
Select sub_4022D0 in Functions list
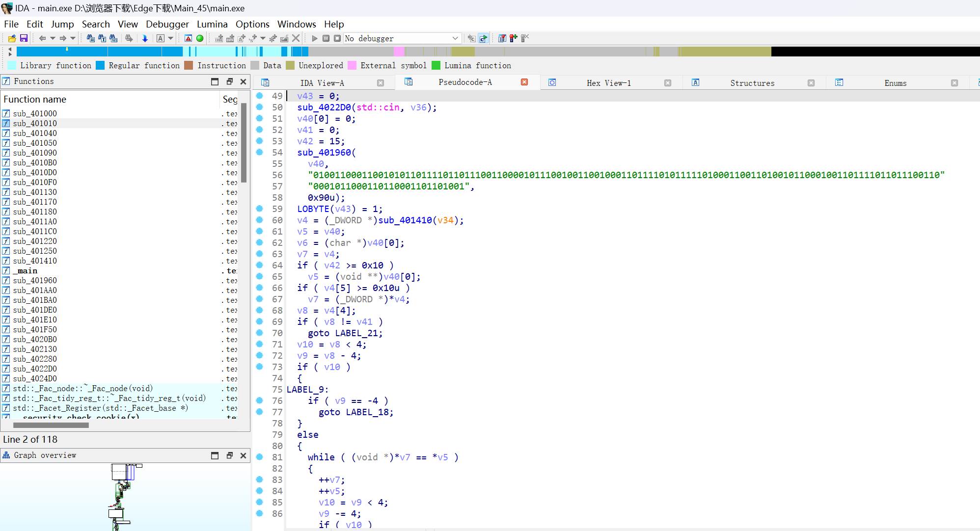[x=35, y=369]
